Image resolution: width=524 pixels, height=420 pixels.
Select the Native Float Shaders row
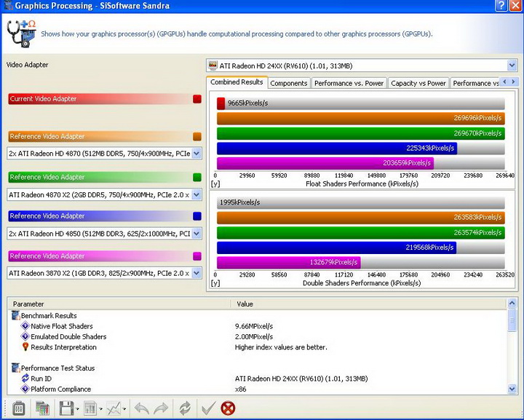pos(257,326)
